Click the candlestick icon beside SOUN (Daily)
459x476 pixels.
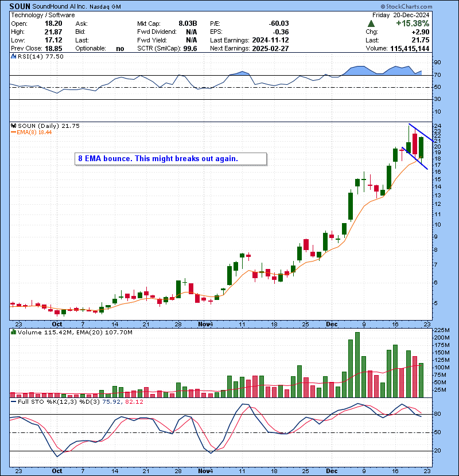point(13,126)
